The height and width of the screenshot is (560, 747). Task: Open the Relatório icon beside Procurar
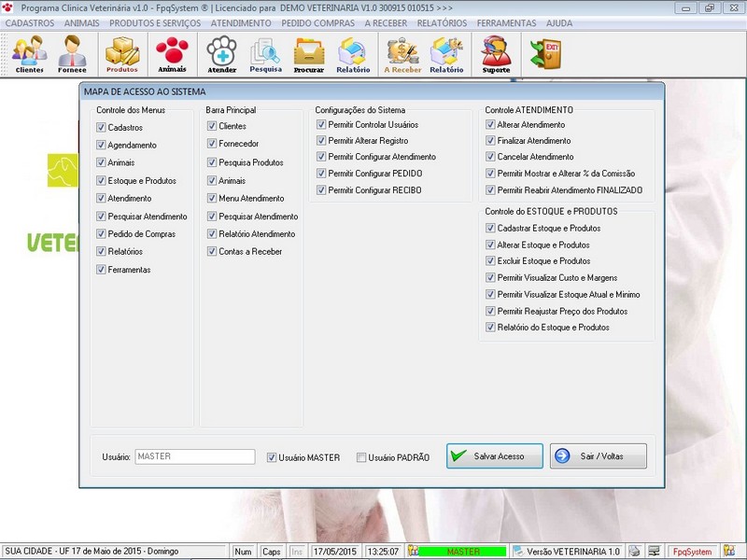353,54
